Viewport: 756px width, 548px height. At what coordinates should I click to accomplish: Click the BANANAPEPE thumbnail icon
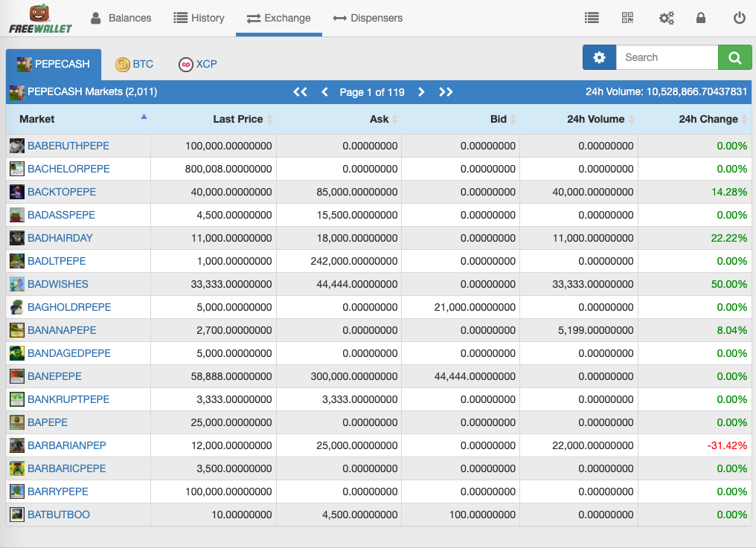coord(17,330)
